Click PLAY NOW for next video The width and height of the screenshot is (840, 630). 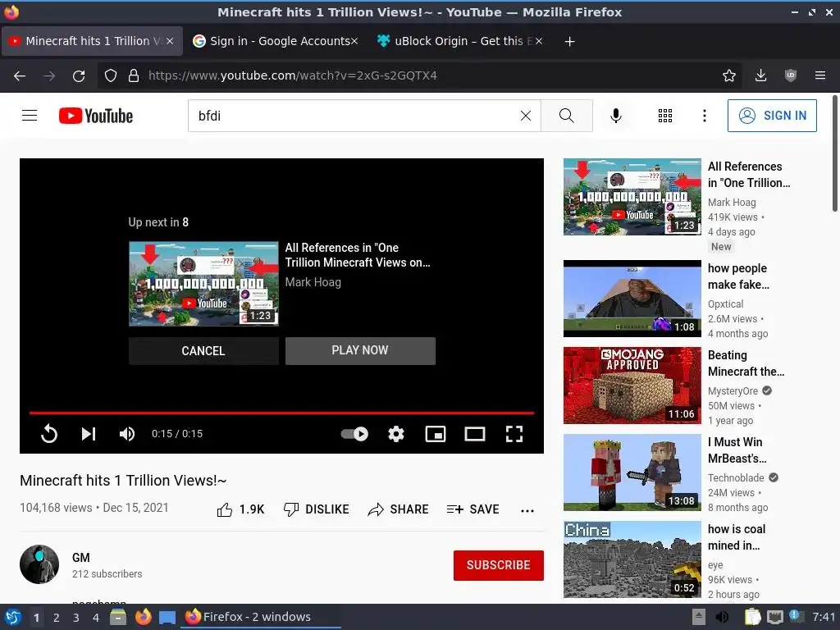(x=360, y=351)
